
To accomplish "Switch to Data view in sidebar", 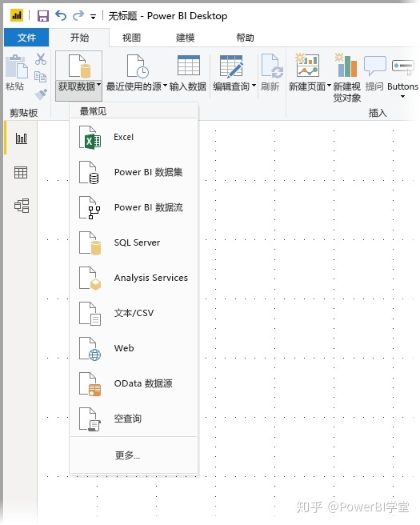I will point(21,172).
